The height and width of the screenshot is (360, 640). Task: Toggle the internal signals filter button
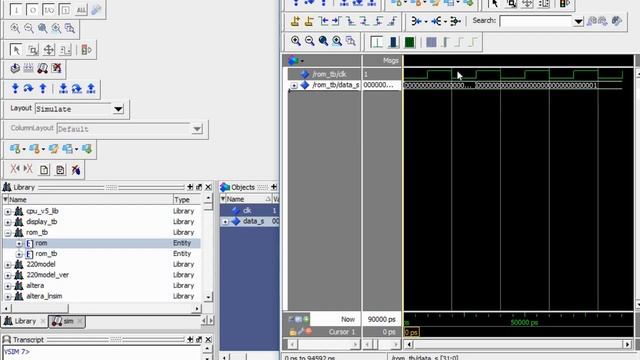[x=64, y=9]
